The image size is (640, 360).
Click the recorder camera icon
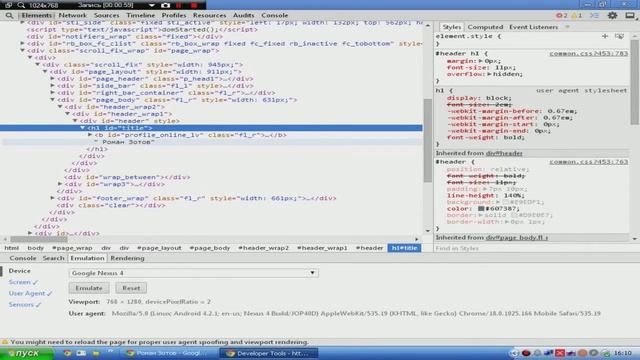(165, 5)
